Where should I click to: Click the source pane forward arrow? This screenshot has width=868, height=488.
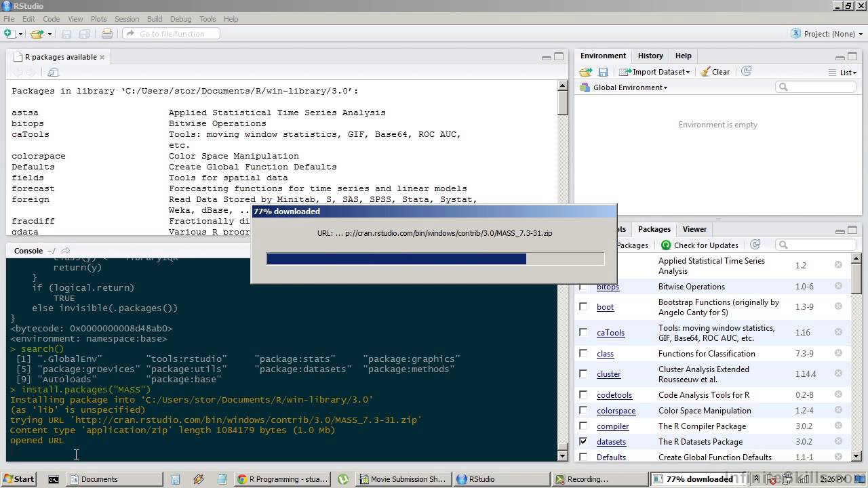(x=31, y=73)
